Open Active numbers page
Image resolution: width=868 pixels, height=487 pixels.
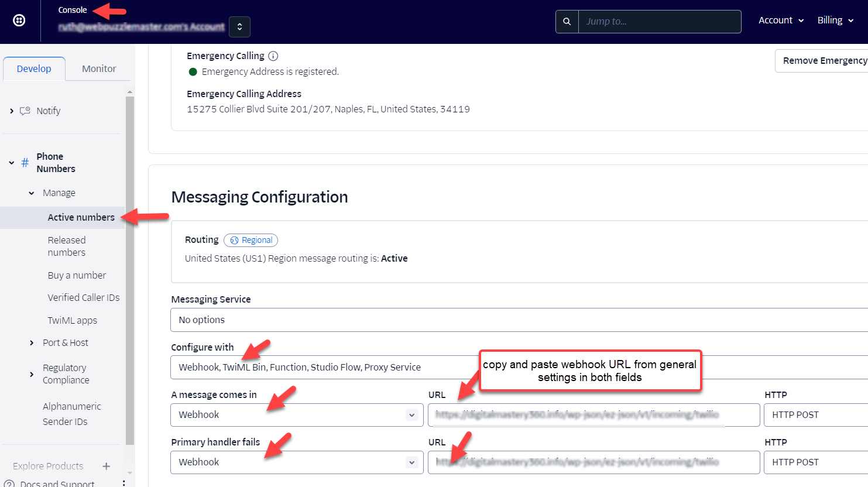[x=81, y=217]
